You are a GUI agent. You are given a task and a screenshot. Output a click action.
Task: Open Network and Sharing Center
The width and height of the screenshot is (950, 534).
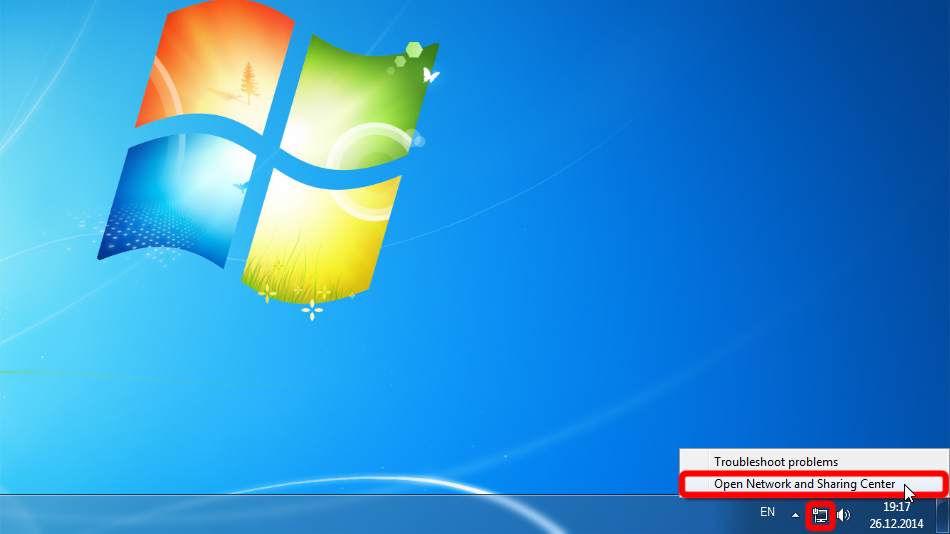(804, 484)
